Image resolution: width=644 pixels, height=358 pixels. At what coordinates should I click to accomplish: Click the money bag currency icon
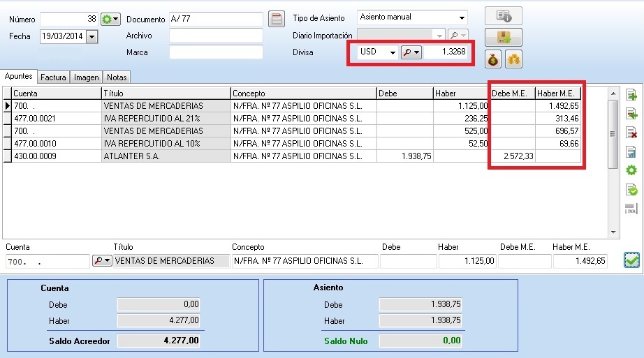click(x=494, y=60)
